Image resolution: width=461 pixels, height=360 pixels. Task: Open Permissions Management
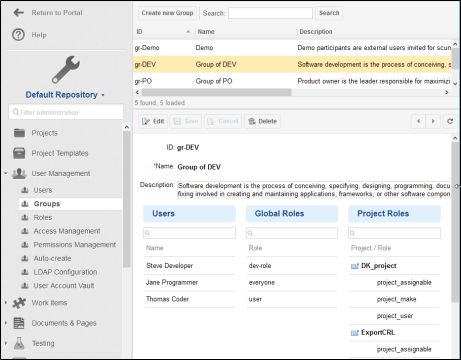tap(75, 245)
